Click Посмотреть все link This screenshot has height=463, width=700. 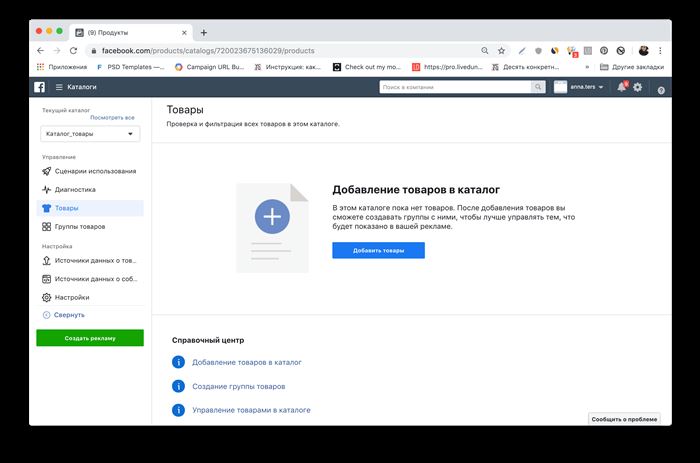[x=112, y=117]
